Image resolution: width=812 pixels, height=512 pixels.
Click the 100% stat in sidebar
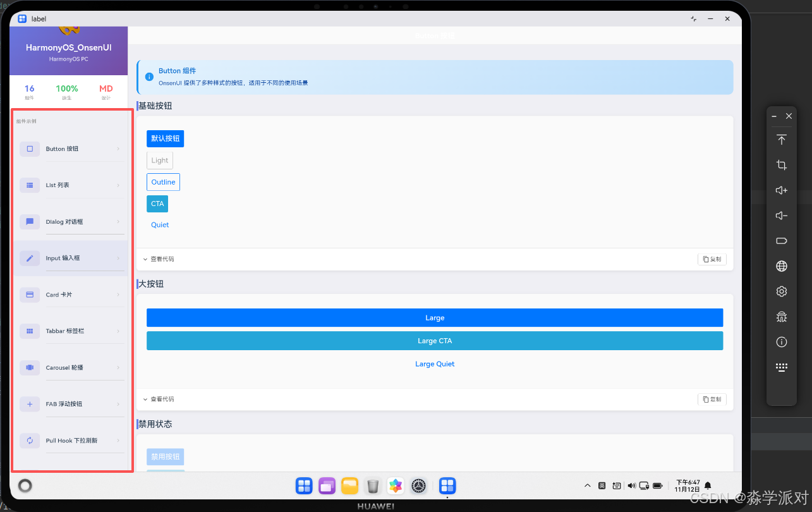pos(67,92)
